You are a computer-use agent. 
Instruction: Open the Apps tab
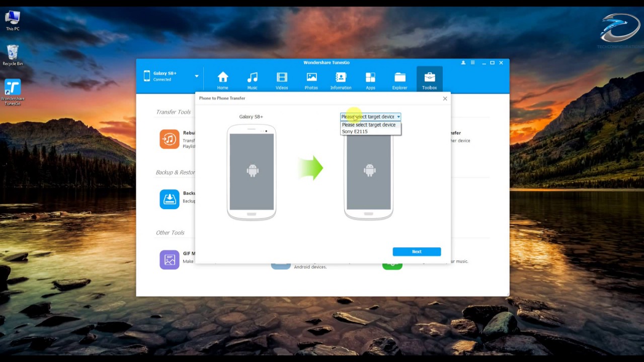[370, 80]
